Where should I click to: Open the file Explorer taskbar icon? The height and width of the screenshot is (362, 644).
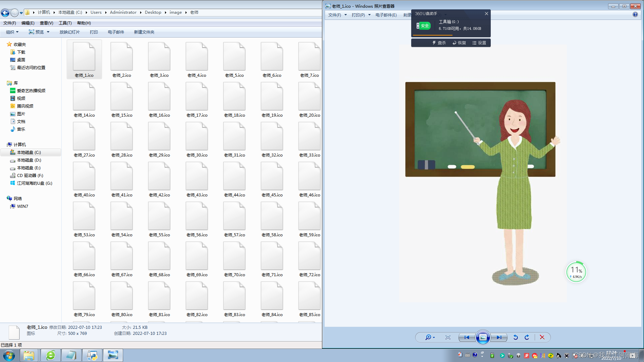pos(29,355)
